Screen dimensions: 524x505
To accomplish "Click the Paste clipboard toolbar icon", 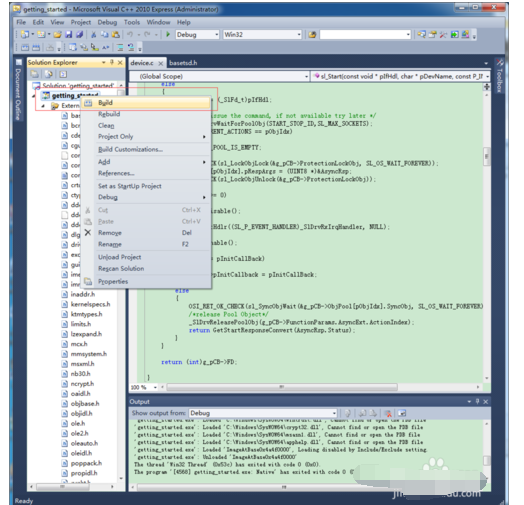I will pos(115,34).
